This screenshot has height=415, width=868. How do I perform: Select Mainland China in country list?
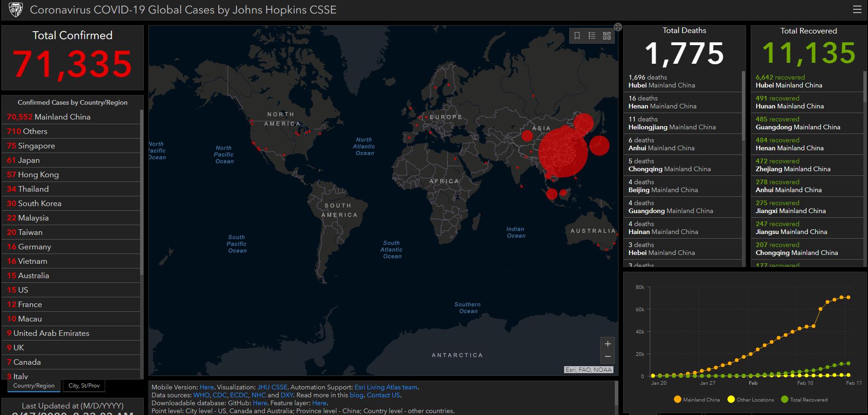(71, 117)
